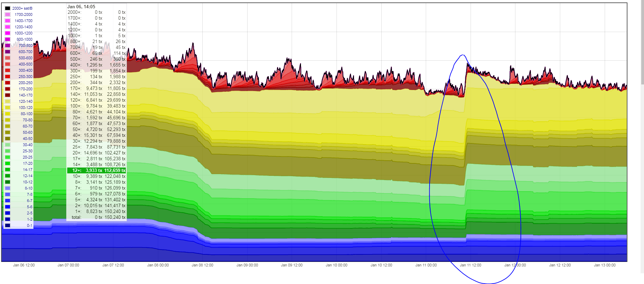
Task: Click "9,473 tx" in the 170+ row
Action: pos(94,88)
